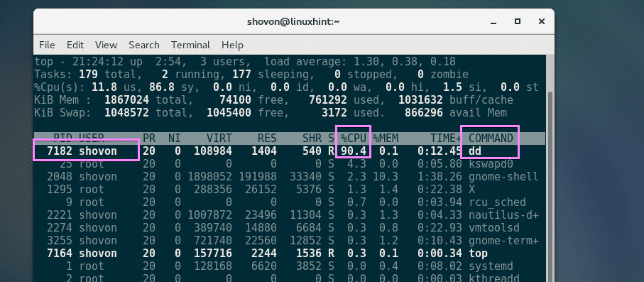Click the 1867024 total memory value
This screenshot has width=644, height=282.
click(x=126, y=100)
